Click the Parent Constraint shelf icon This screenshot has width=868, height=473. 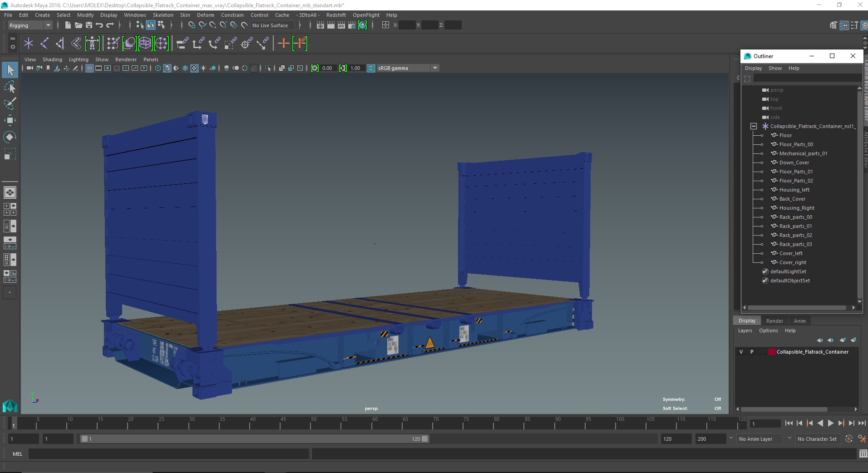182,44
